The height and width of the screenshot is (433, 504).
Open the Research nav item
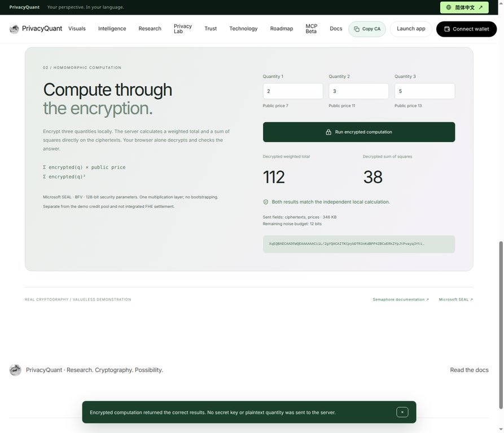point(150,29)
